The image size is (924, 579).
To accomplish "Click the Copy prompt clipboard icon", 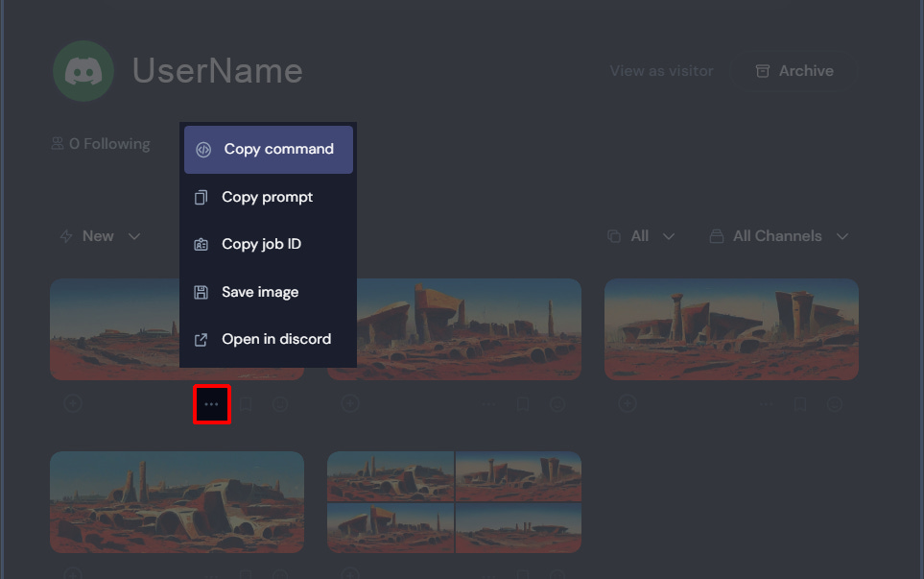I will [x=201, y=197].
